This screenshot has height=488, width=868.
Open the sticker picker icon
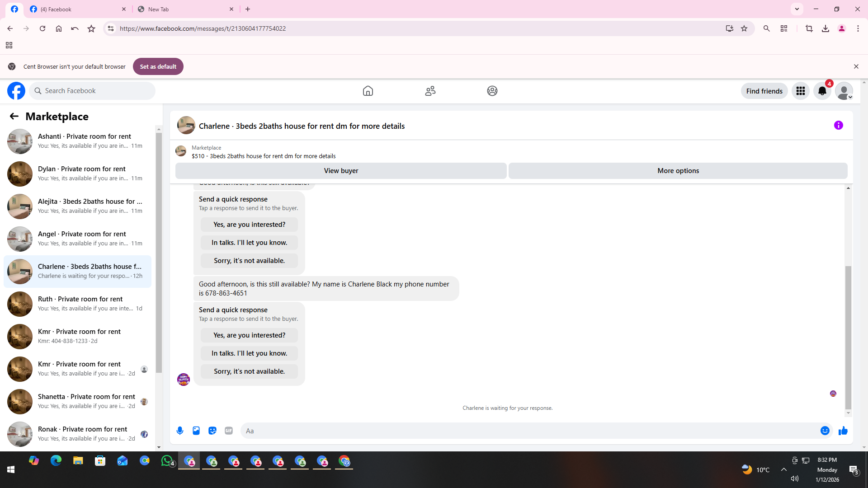pos(212,431)
